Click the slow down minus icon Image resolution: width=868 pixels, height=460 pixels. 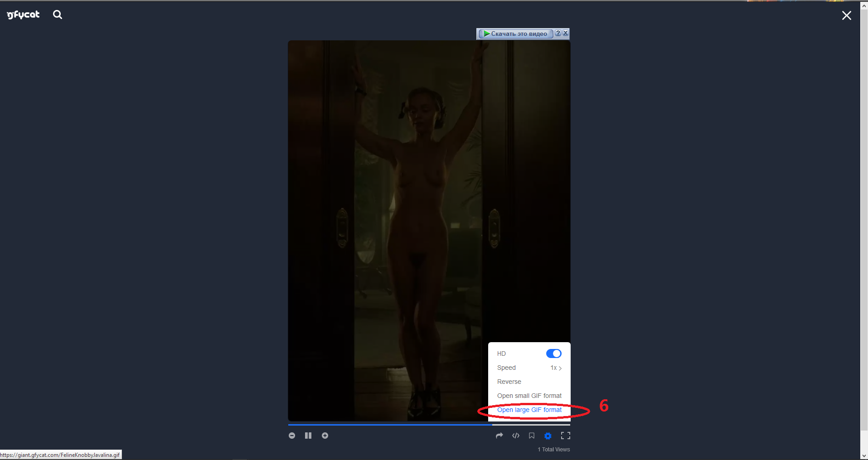[292, 436]
